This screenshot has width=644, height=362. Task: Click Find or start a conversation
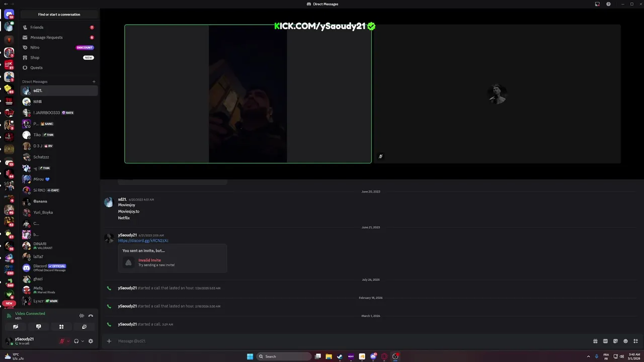(59, 14)
